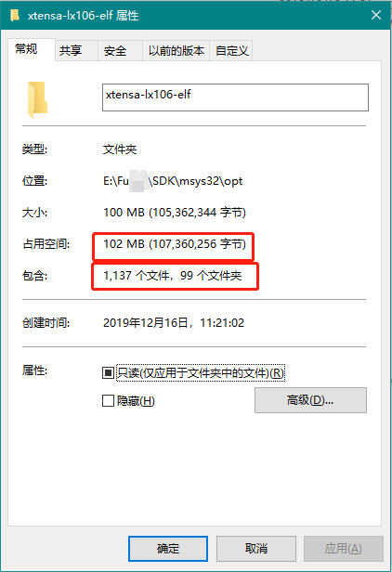Screen dimensions: 392x572
Task: Open the 自定义 tab
Action: point(231,50)
